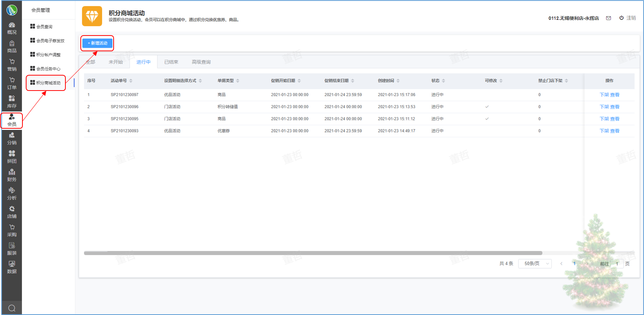Sort by 创建时间 column
This screenshot has height=315, width=644.
[398, 81]
